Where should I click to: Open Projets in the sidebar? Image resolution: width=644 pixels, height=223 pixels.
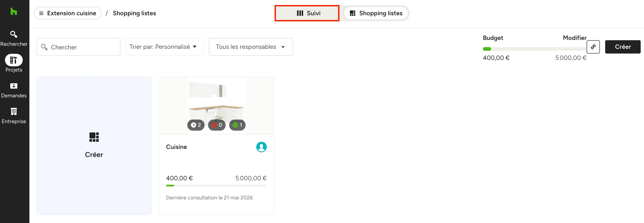point(14,63)
